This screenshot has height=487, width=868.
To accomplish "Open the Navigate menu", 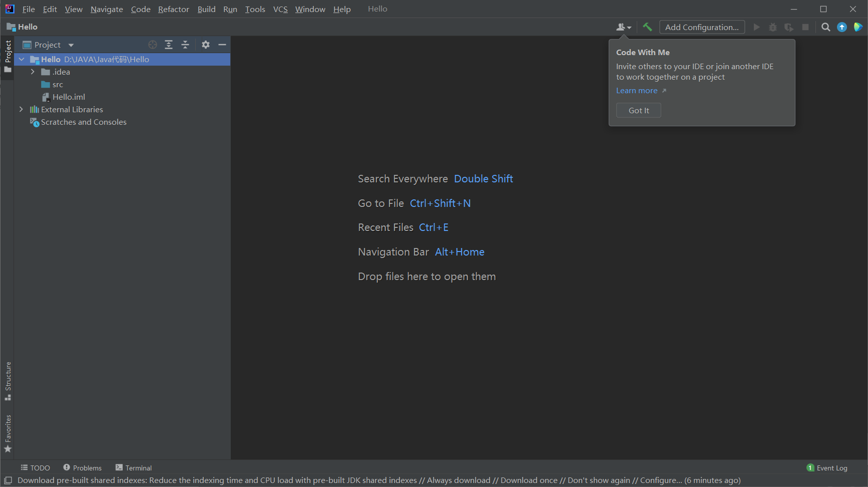I will pos(107,9).
